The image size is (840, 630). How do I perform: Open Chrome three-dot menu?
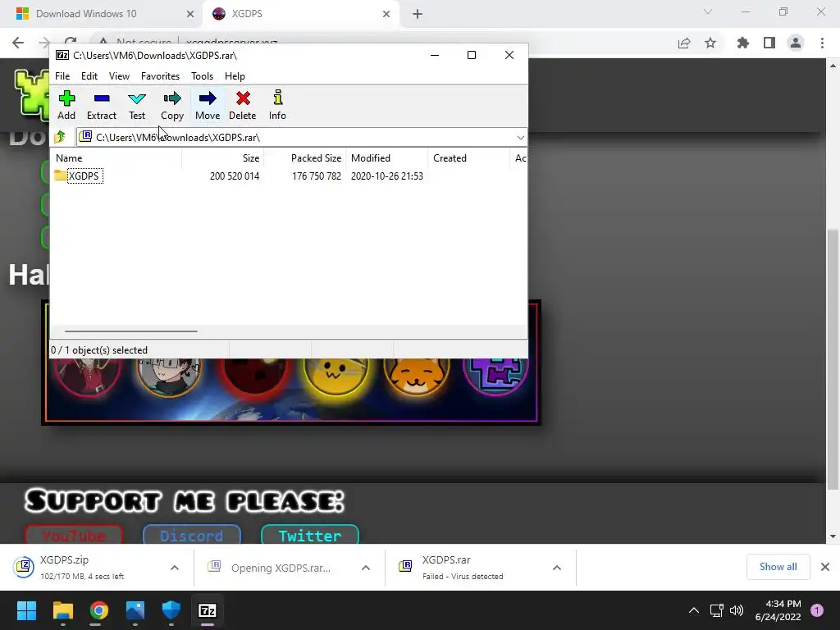[x=822, y=43]
